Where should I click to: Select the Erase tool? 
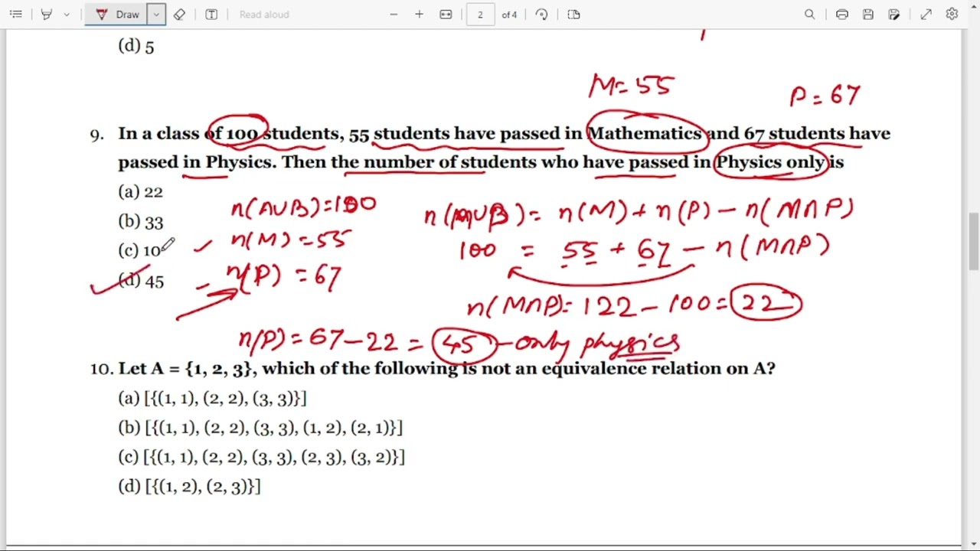[x=179, y=15]
